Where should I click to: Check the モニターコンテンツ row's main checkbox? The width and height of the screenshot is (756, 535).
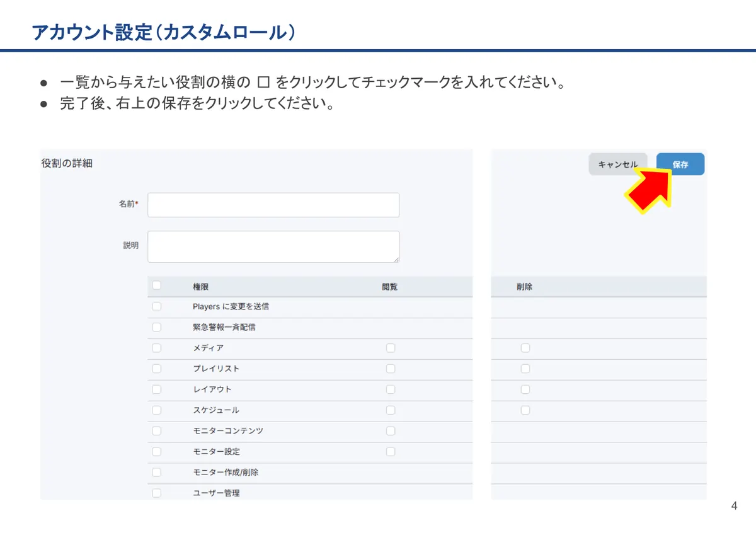(156, 431)
